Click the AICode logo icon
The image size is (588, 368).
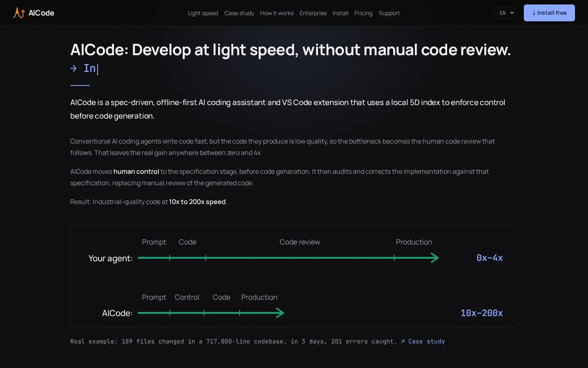(19, 13)
